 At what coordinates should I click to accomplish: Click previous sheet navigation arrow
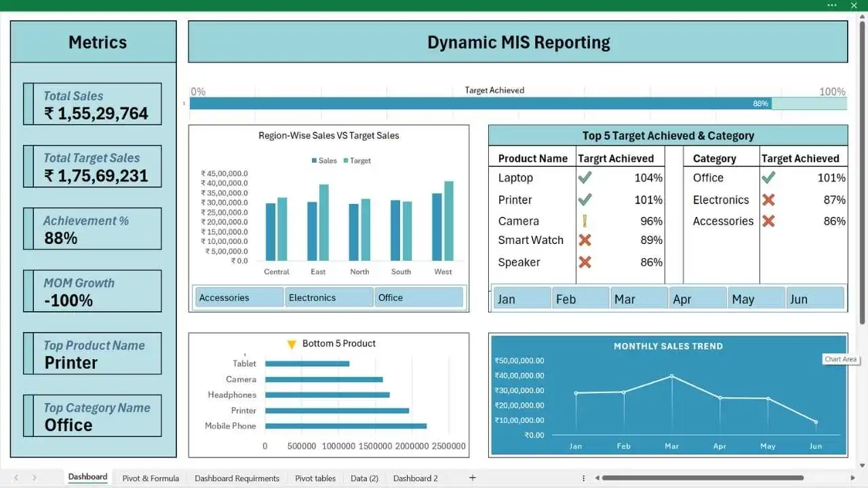[x=16, y=478]
